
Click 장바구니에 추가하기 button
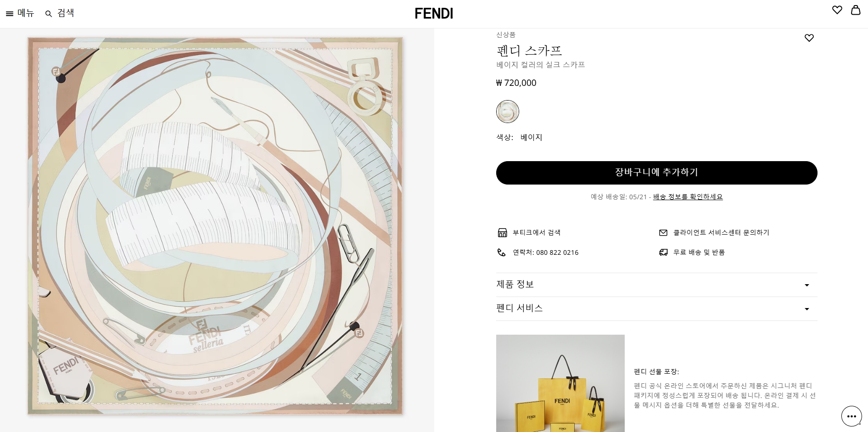click(656, 173)
